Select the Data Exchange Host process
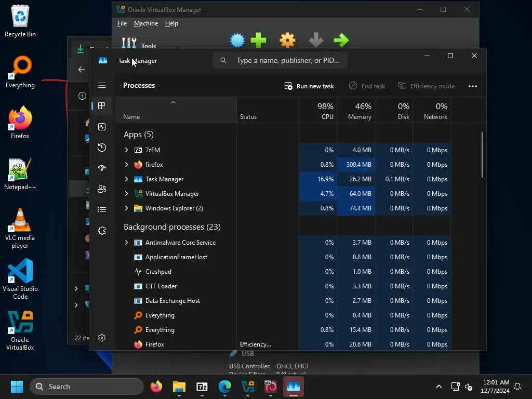532x399 pixels. (283, 301)
